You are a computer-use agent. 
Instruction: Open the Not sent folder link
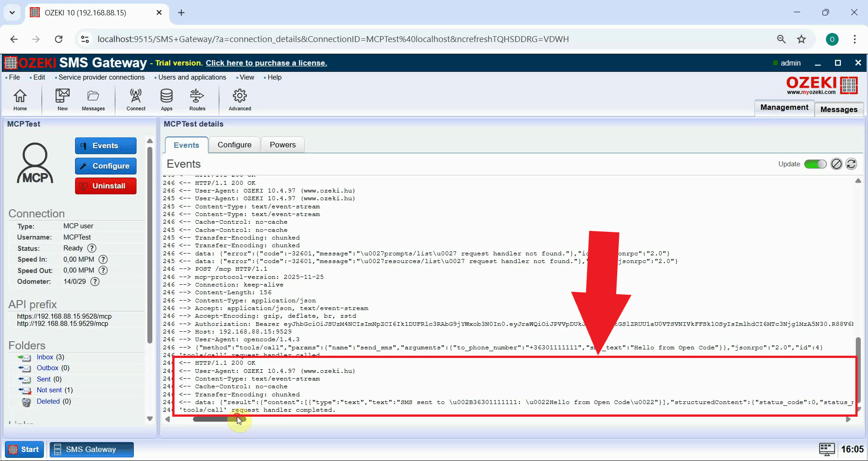click(x=49, y=390)
